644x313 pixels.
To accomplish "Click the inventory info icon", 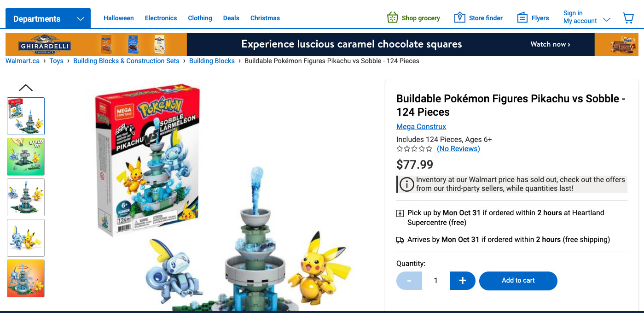I will [406, 184].
